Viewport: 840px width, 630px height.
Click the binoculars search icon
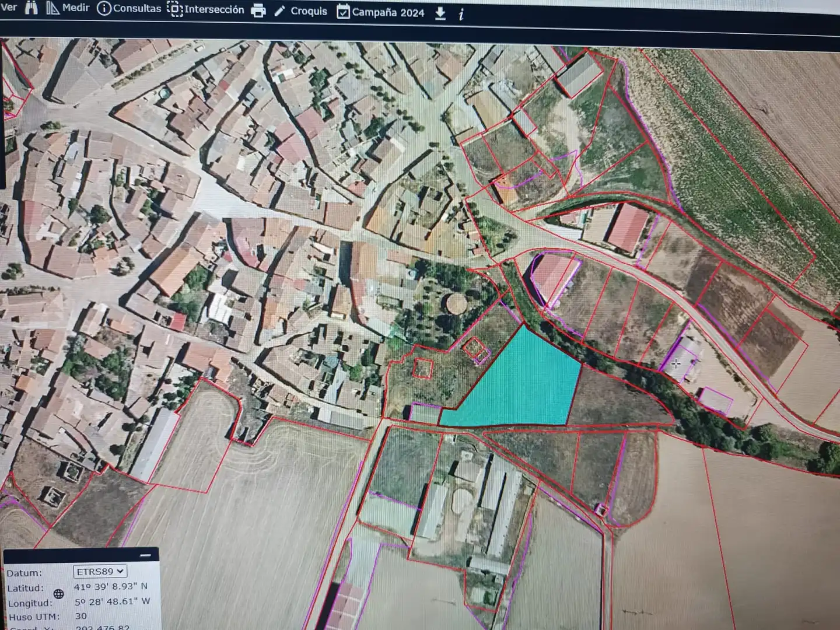pyautogui.click(x=32, y=8)
